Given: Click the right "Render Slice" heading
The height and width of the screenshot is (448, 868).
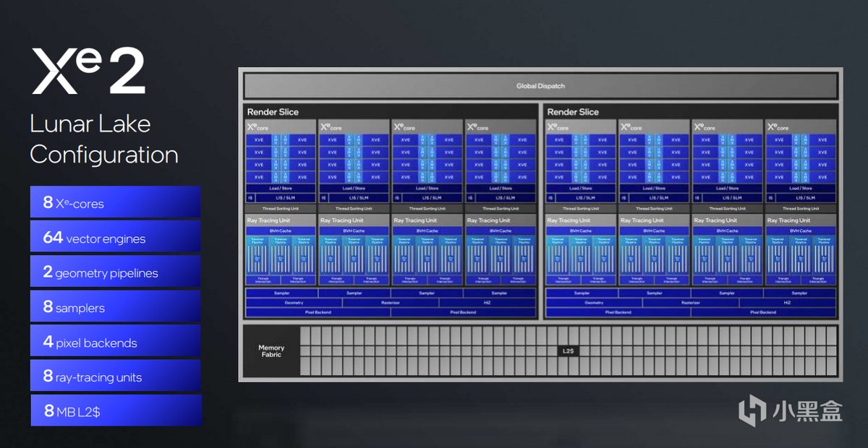Looking at the screenshot, I should coord(573,112).
